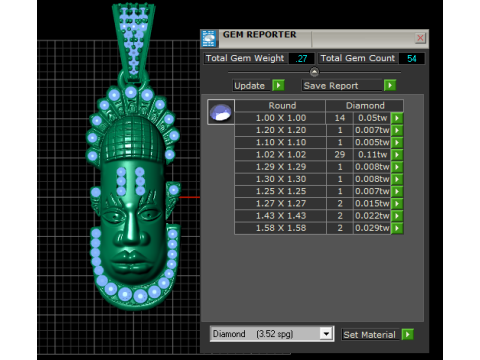Click the green arrow next to Update
480x360 pixels.
click(x=278, y=85)
